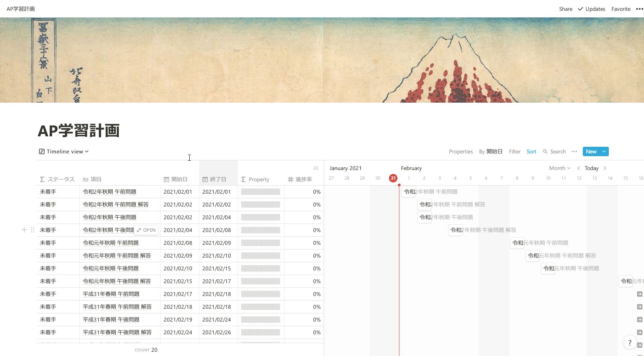Click the AP学習計画 breadcrumb at top left

coord(21,9)
